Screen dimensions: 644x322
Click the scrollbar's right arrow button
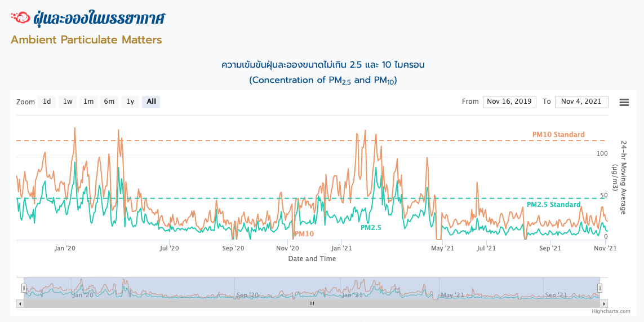pyautogui.click(x=603, y=303)
